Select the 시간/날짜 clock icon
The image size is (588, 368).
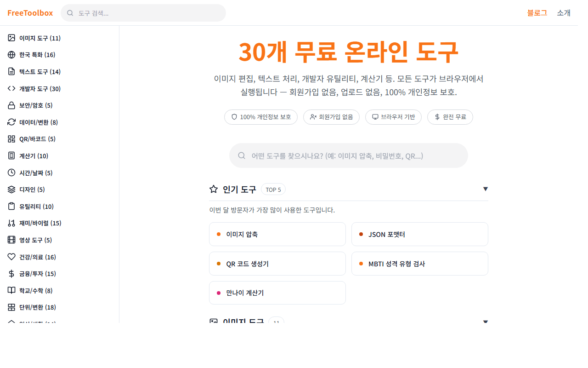point(11,172)
